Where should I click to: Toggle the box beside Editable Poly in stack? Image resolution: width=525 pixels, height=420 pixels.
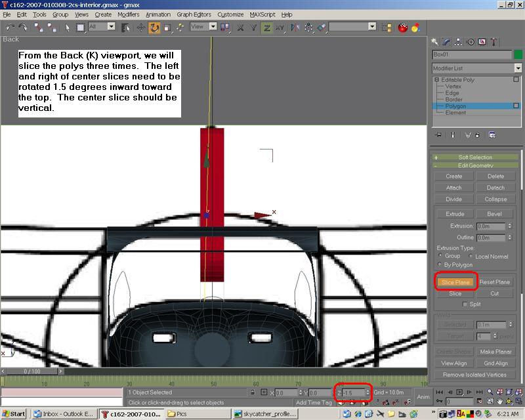516,79
